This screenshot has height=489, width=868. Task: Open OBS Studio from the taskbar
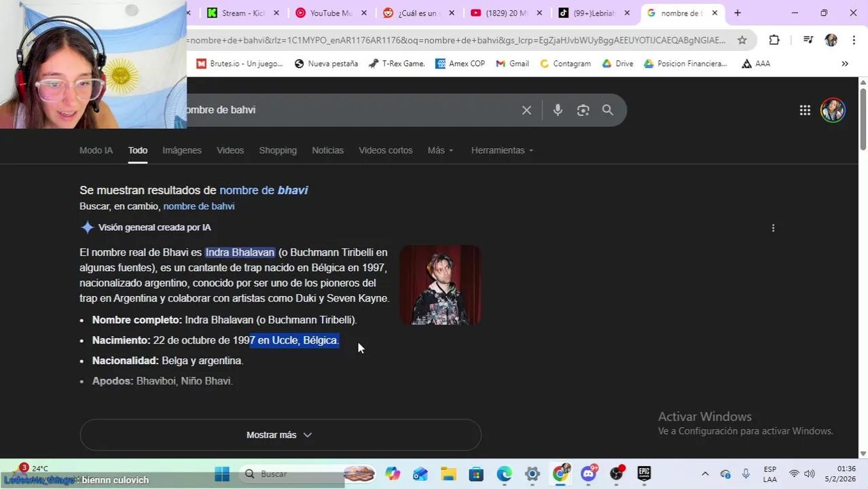[617, 473]
